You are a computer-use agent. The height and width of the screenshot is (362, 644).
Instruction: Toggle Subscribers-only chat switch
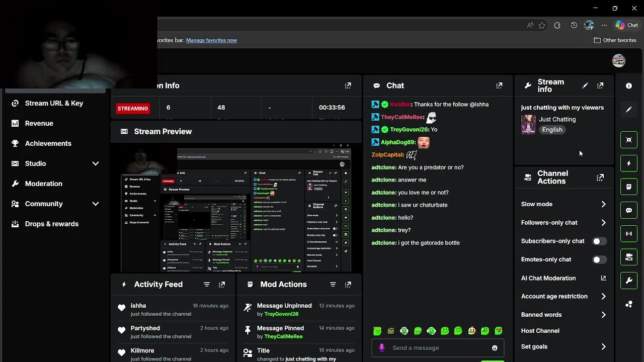pyautogui.click(x=599, y=241)
